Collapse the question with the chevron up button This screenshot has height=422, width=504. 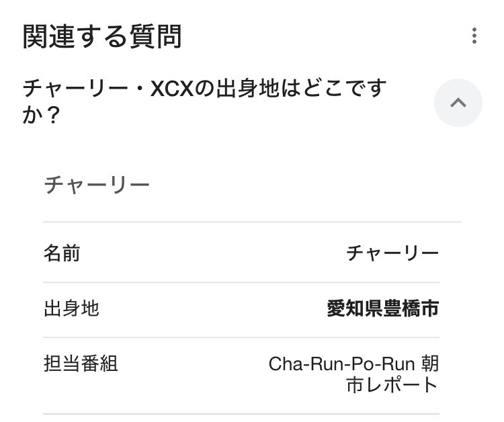point(458,103)
